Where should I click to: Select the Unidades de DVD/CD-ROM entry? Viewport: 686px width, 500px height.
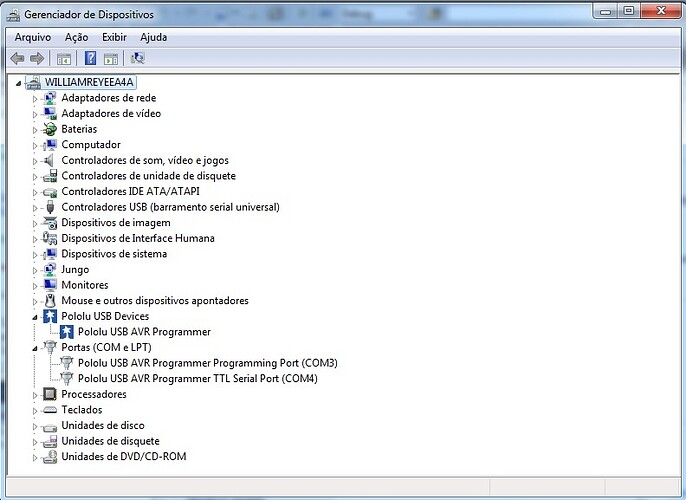[x=123, y=457]
